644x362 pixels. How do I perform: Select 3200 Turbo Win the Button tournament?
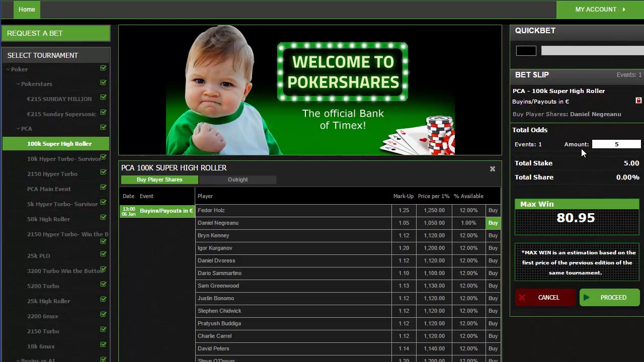pos(66,271)
